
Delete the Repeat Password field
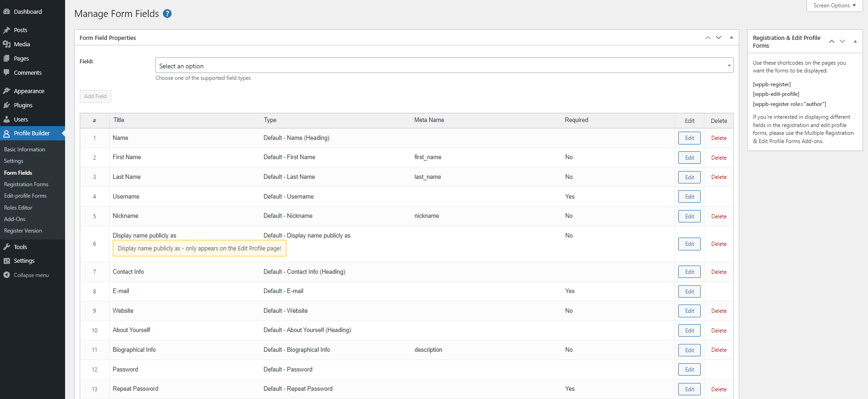(719, 389)
